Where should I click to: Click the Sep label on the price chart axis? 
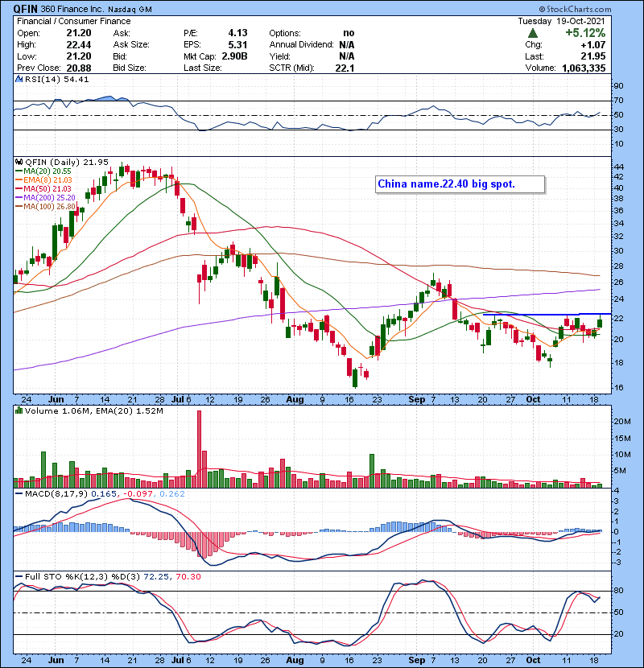click(x=416, y=399)
